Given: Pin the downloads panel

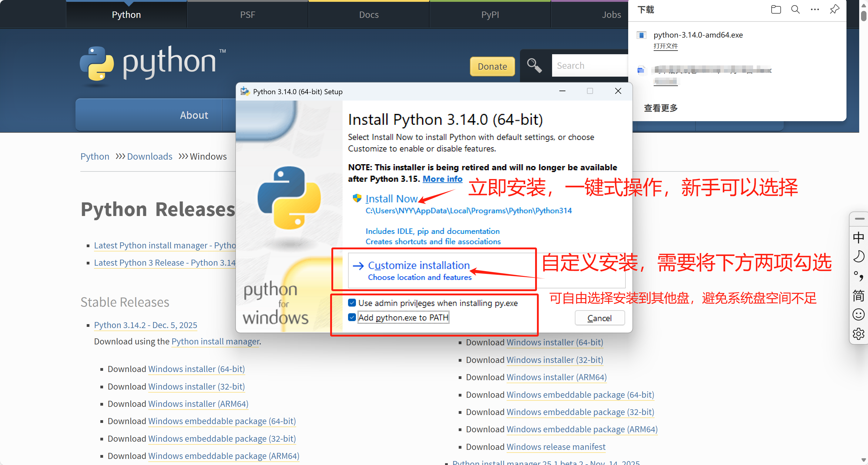Looking at the screenshot, I should click(834, 9).
